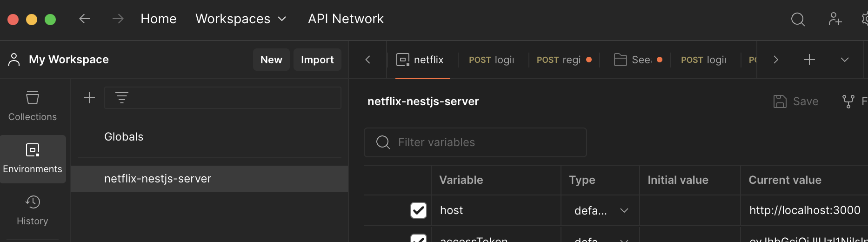
Task: Switch to the POST regi tab
Action: (x=564, y=60)
